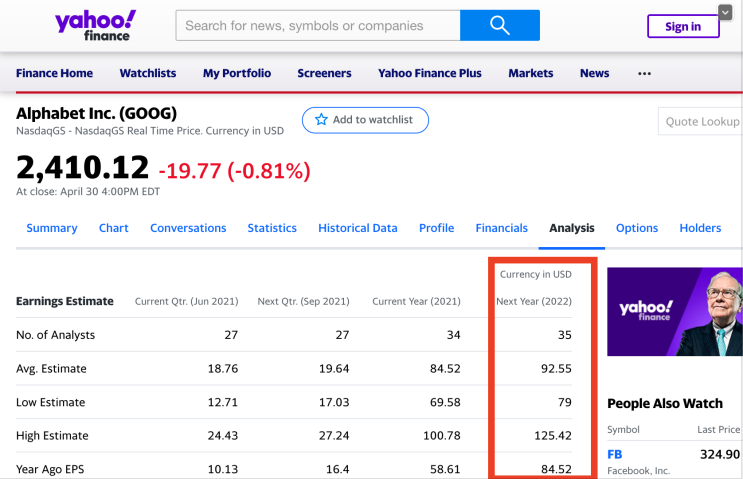Open My Portfolio menu item
The width and height of the screenshot is (743, 479).
[237, 73]
